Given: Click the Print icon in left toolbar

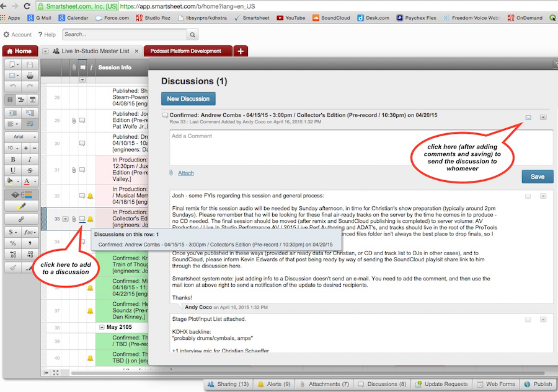Looking at the screenshot, I should coord(29,76).
